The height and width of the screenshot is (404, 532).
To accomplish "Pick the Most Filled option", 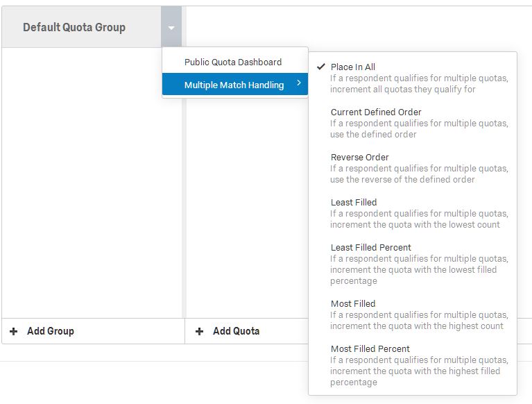I will tap(353, 304).
